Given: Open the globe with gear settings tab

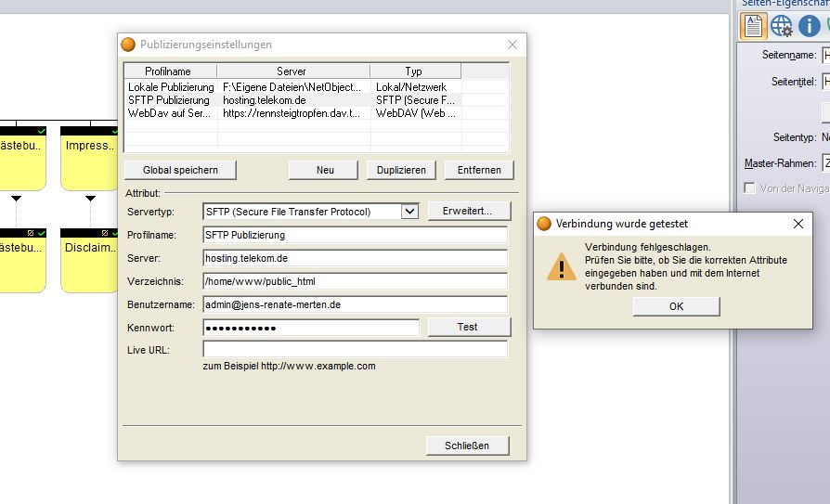Looking at the screenshot, I should point(782,25).
